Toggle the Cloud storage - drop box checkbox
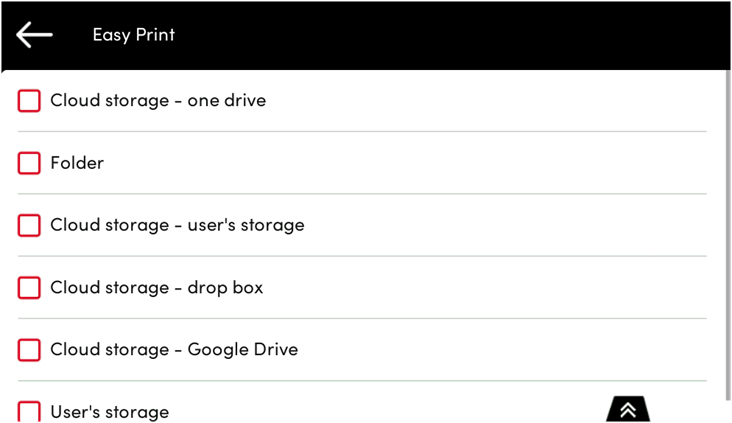Image resolution: width=732 pixels, height=423 pixels. tap(30, 288)
